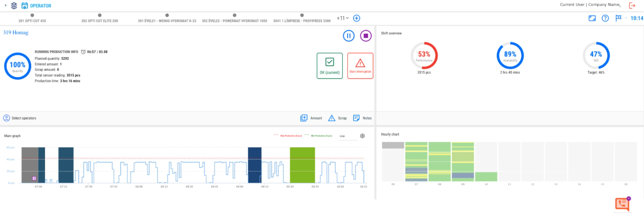Select 302 ÉVELE2 Powermat Hydromat 1000
644x222 pixels.
click(x=235, y=18)
